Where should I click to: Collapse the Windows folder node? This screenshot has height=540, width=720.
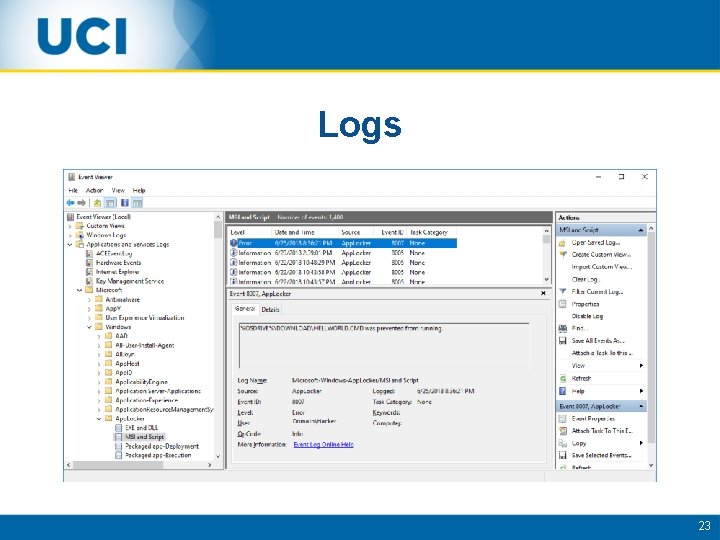(x=89, y=327)
